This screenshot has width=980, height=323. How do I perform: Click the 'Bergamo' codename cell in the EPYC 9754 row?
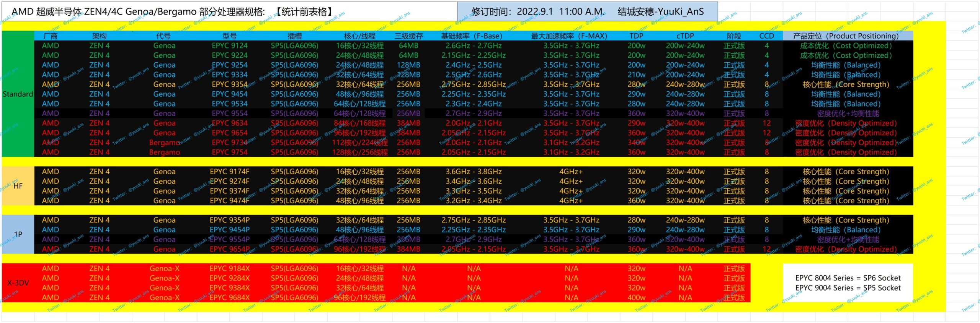coord(165,152)
